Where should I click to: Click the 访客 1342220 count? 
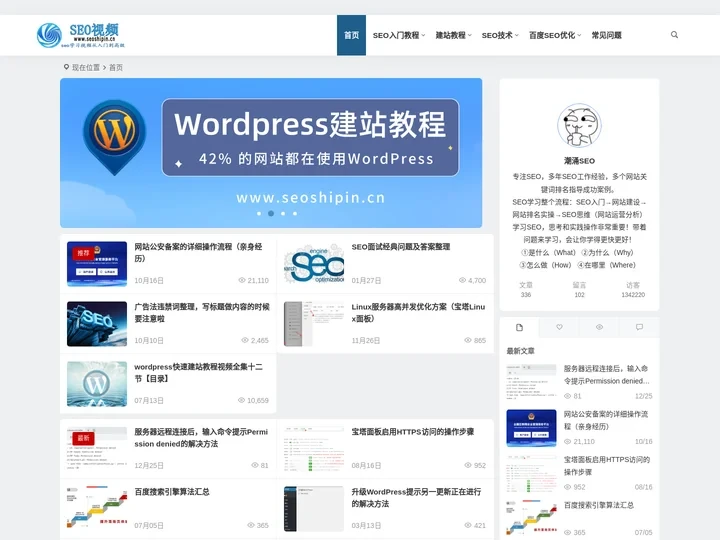(x=633, y=290)
